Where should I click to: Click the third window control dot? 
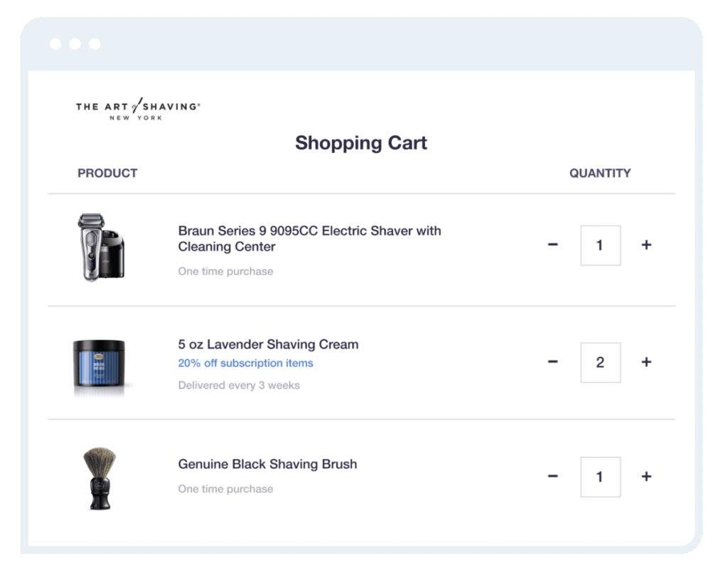pos(95,43)
